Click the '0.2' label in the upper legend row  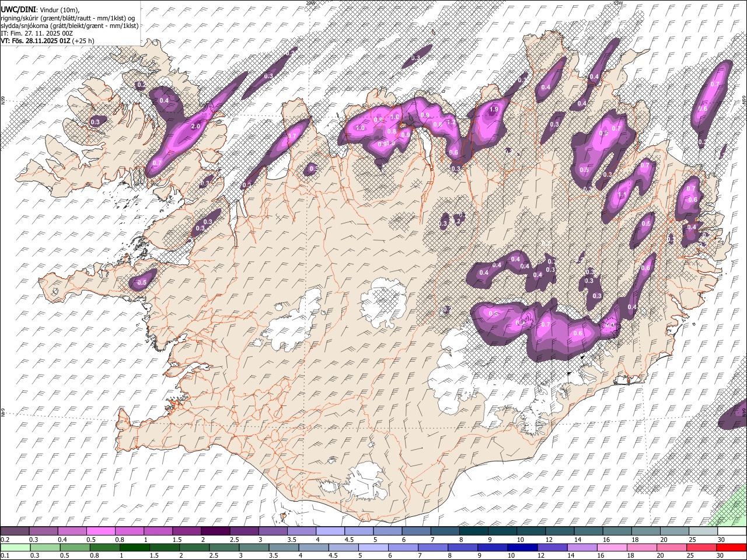[x=5, y=540]
